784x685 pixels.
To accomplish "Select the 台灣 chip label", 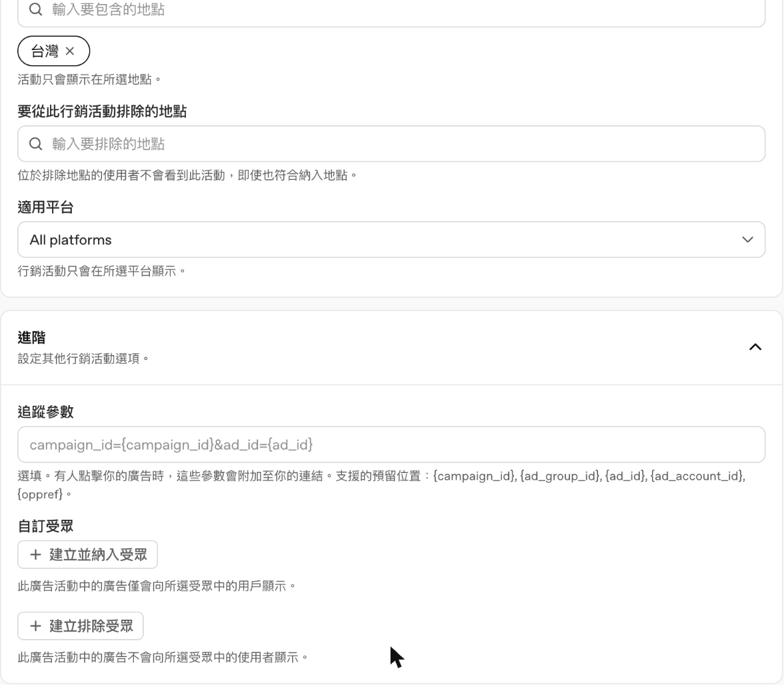I will 45,51.
